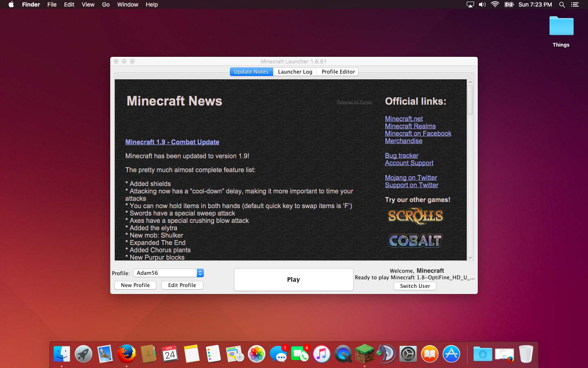Click the Switch User button

415,286
